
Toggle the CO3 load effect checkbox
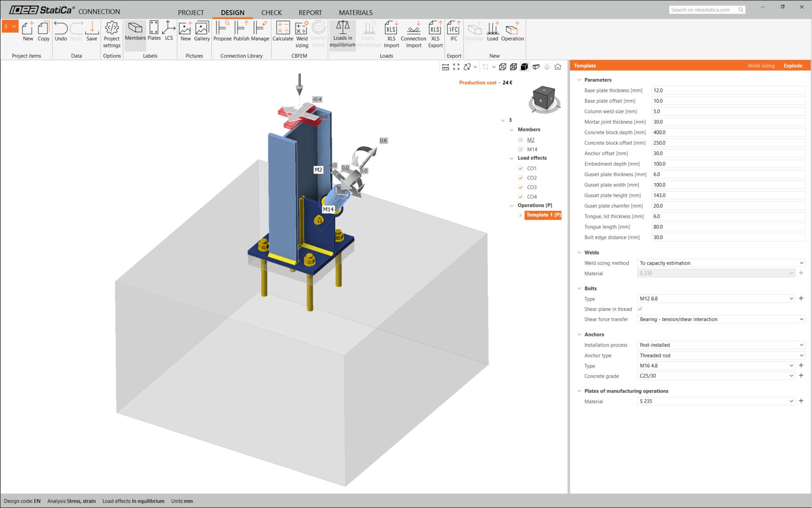[521, 188]
